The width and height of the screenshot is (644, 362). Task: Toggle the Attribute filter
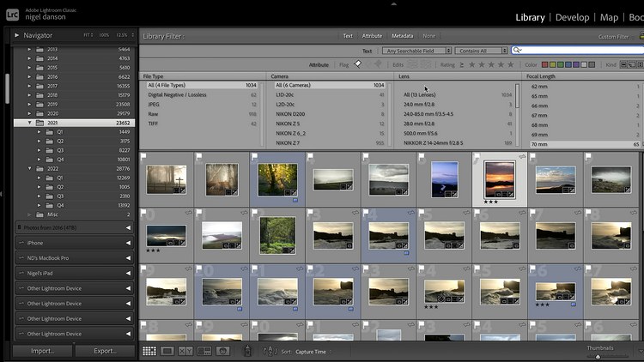[x=372, y=36]
